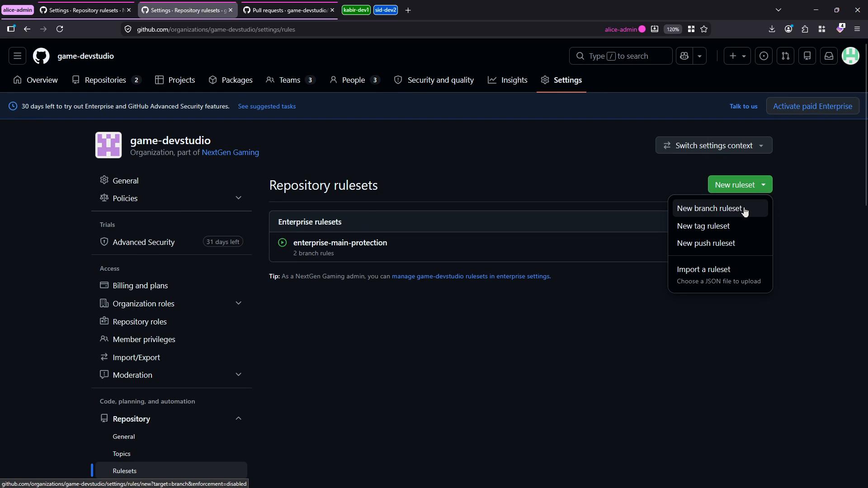Screen dimensions: 868x488
Task: Open the Repositories icon in header
Action: (807, 56)
